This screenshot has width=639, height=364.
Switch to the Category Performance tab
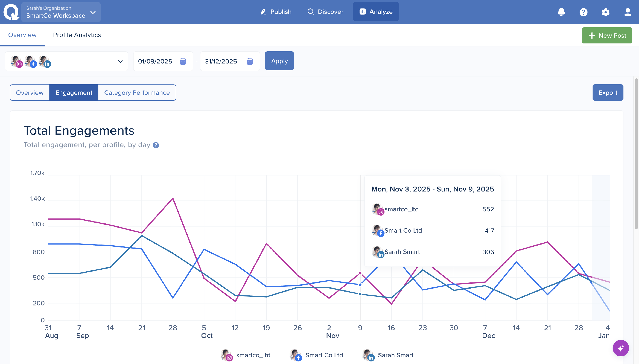point(137,93)
